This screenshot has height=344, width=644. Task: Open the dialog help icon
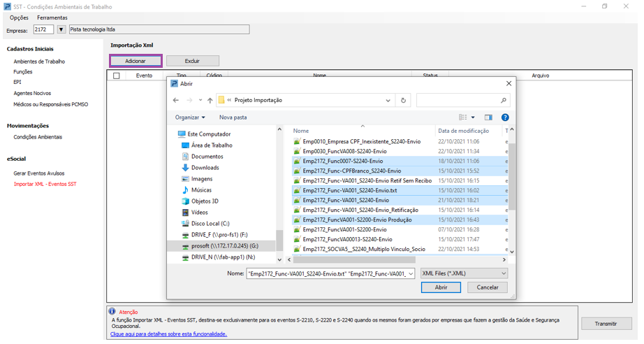[505, 117]
